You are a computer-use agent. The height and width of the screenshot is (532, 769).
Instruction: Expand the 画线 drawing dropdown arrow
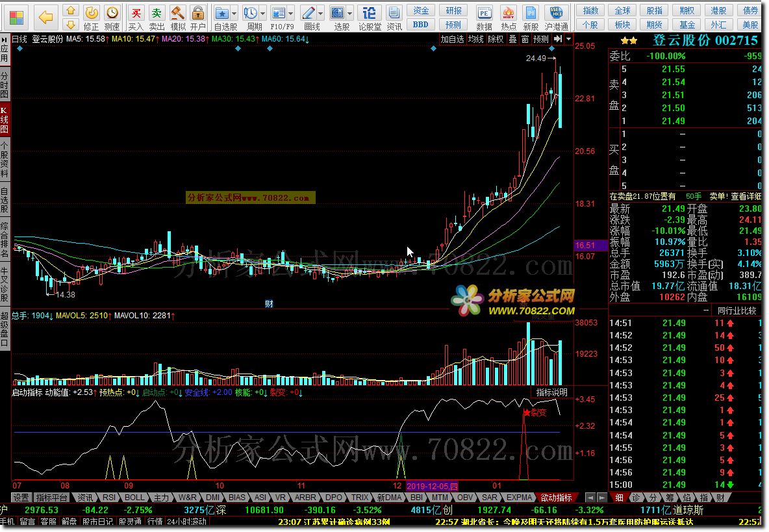pos(321,13)
